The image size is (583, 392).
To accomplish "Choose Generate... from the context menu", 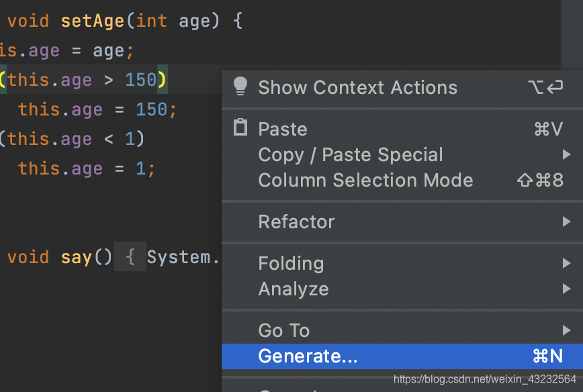I will tap(308, 356).
